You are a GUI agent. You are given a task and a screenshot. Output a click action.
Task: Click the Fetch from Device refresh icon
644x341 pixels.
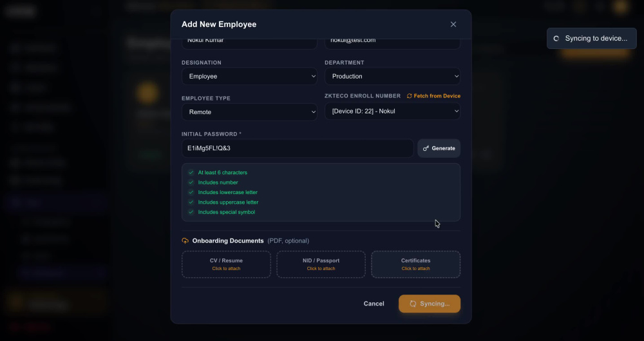(409, 96)
